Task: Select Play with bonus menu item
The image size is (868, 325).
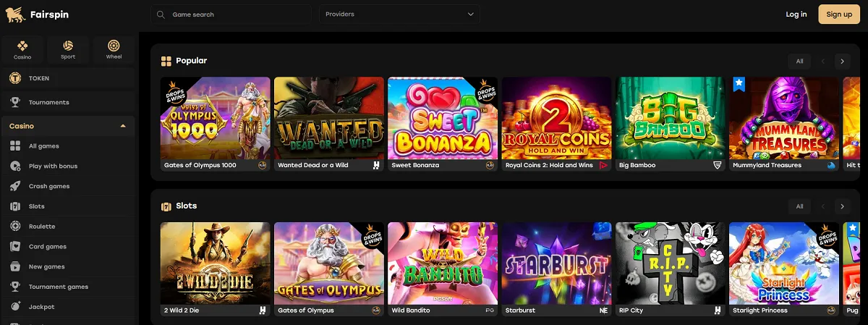Action: (68, 166)
